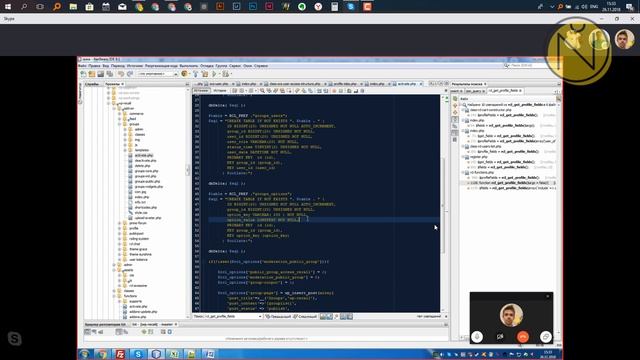Image resolution: width=640 pixels, height=360 pixels.
Task: Click Skype icon on host taskbar
Action: pos(351,7)
